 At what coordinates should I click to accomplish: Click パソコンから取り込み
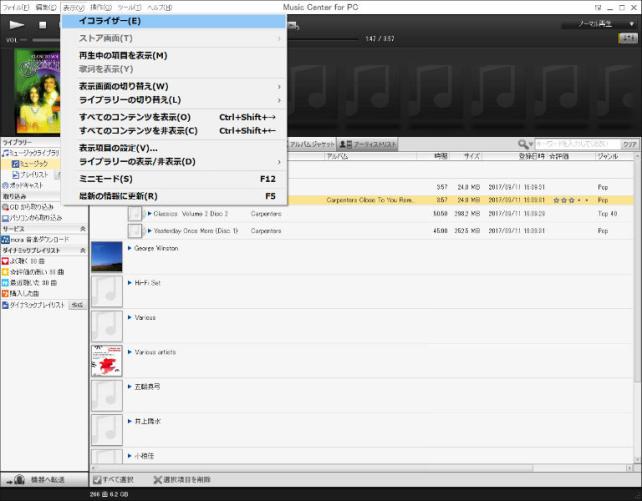32,218
